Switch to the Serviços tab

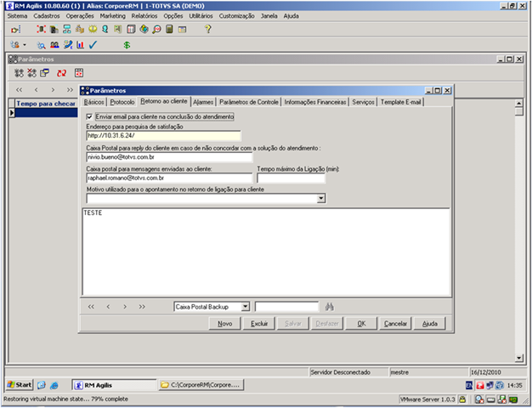coord(363,102)
